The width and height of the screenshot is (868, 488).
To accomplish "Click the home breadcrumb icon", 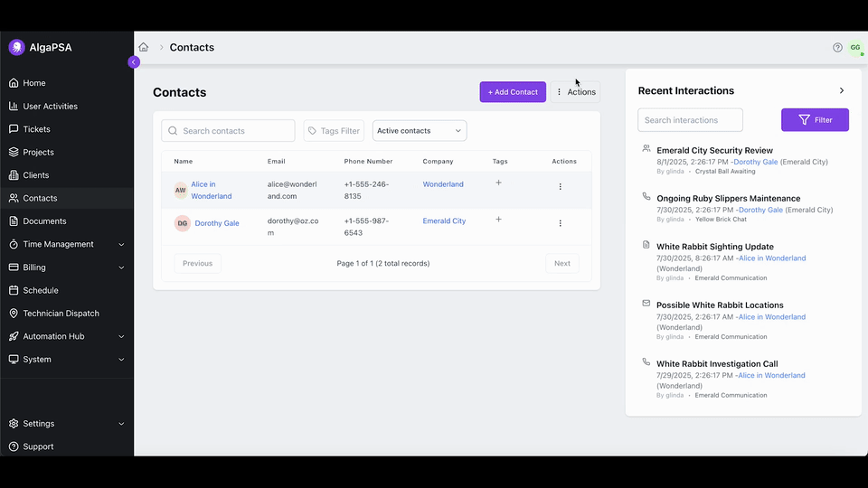I will tap(143, 47).
